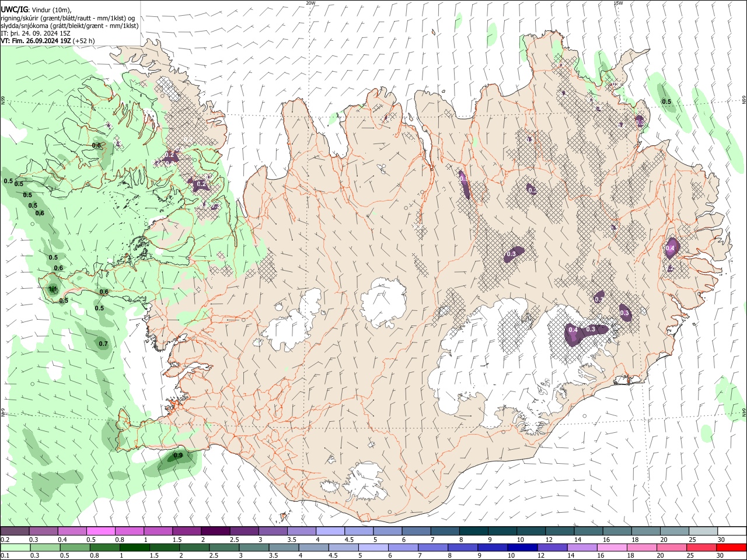Click the '0.7' rain value in Faxaflói bay
747x560 pixels.
pyautogui.click(x=103, y=344)
